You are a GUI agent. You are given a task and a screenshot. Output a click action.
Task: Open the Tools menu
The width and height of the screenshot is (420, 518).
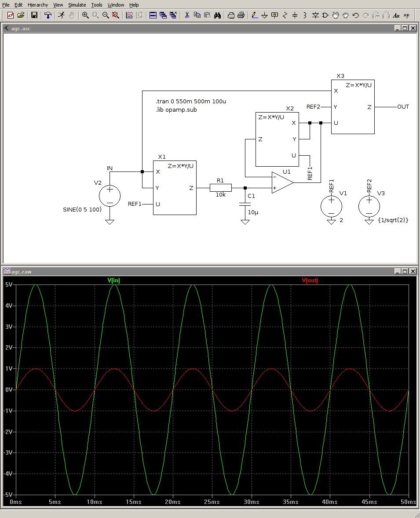pyautogui.click(x=96, y=5)
